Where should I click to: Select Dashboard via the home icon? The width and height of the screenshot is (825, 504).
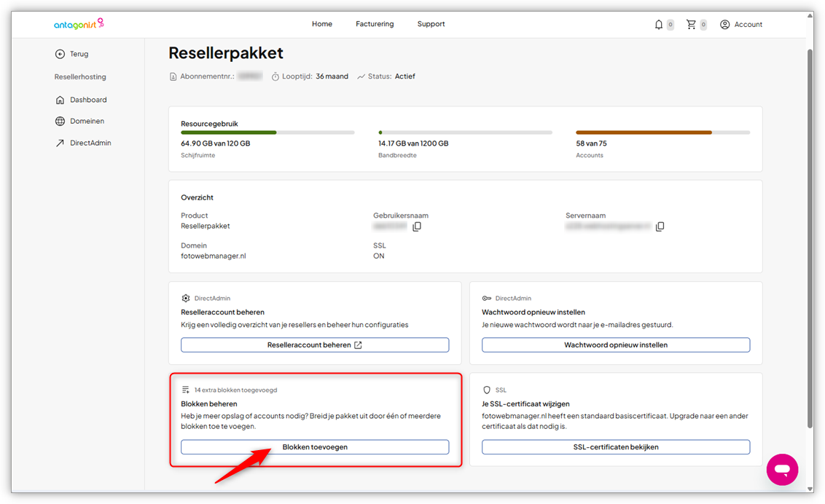pos(60,99)
